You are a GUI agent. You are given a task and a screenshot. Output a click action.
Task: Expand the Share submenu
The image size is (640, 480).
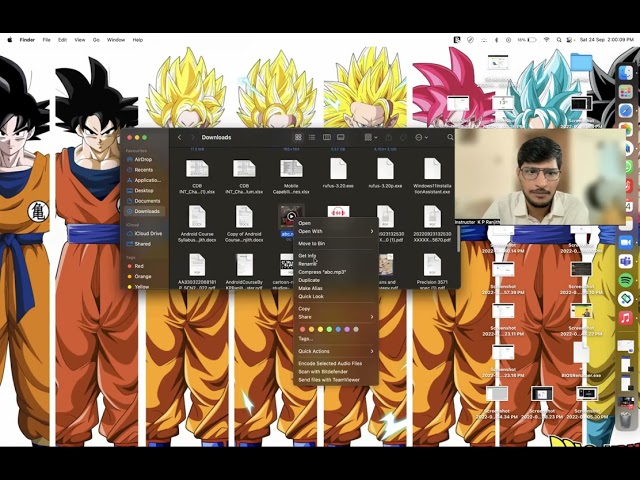pyautogui.click(x=336, y=317)
